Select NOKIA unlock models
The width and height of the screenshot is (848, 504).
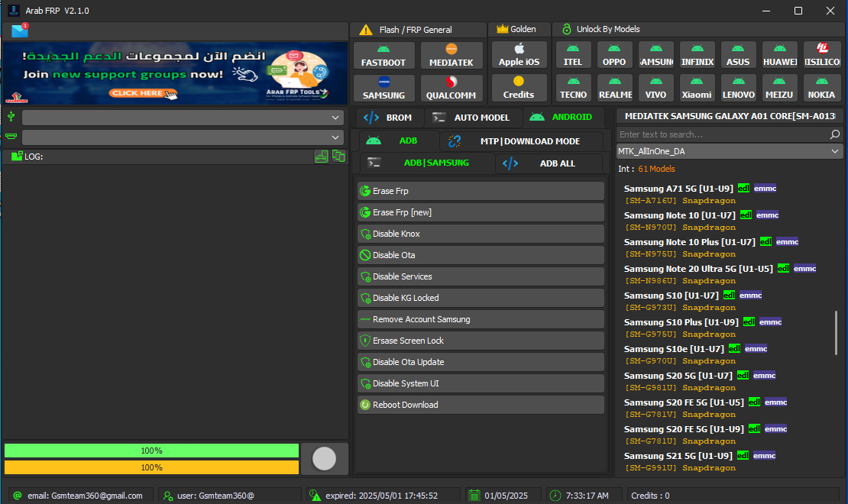[821, 88]
